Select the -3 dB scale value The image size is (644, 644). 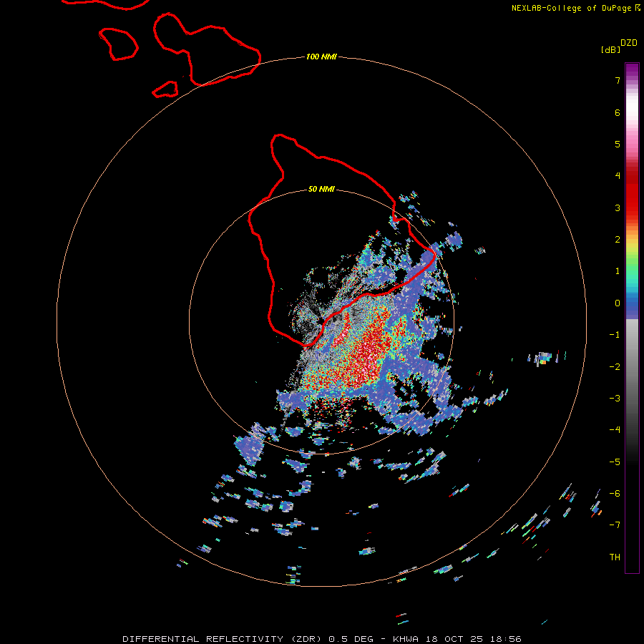click(615, 399)
